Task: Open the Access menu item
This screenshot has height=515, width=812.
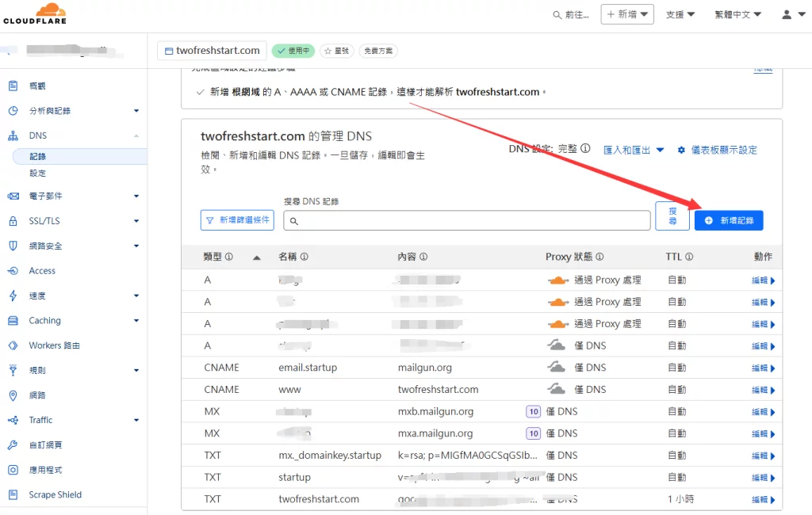Action: (42, 271)
